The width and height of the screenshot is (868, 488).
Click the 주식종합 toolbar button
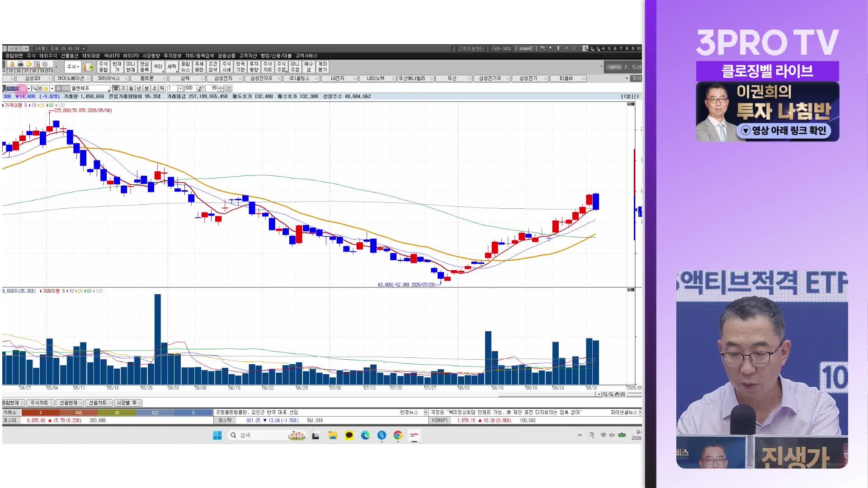[104, 67]
